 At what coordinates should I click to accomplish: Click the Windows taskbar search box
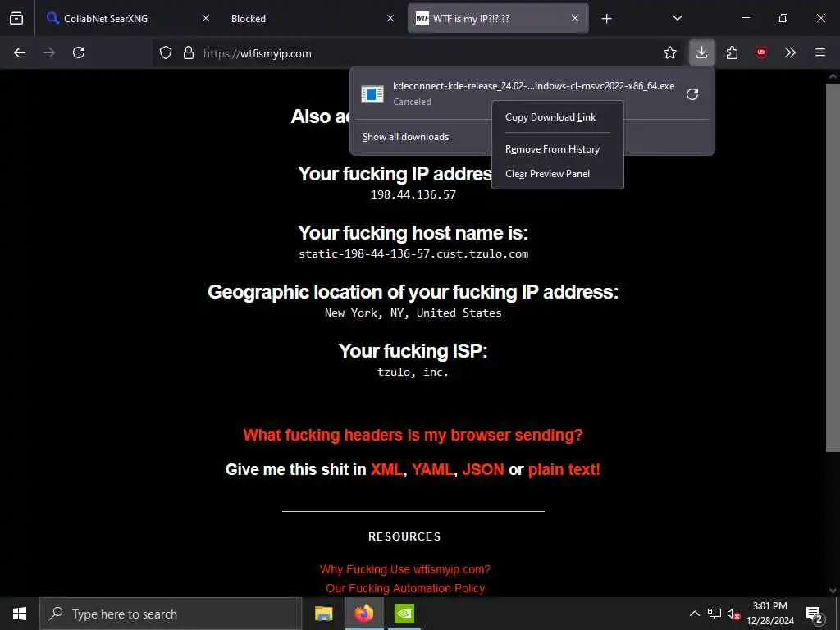(171, 614)
